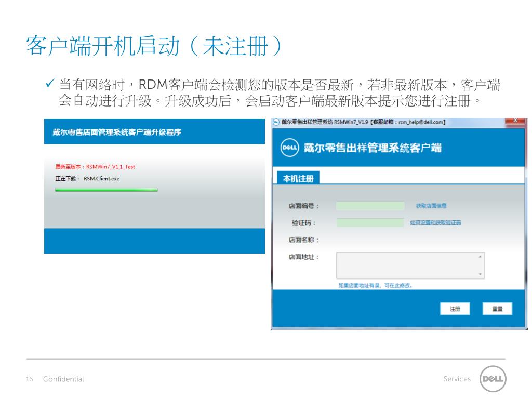
Task: Open the link explaining how to get 验证码
Action: point(435,222)
